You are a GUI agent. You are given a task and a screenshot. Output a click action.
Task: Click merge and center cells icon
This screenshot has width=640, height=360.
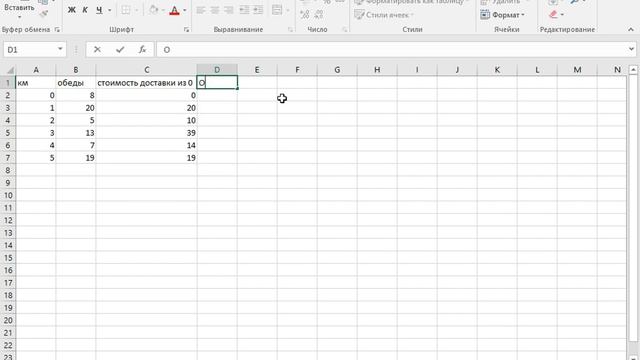tap(277, 10)
